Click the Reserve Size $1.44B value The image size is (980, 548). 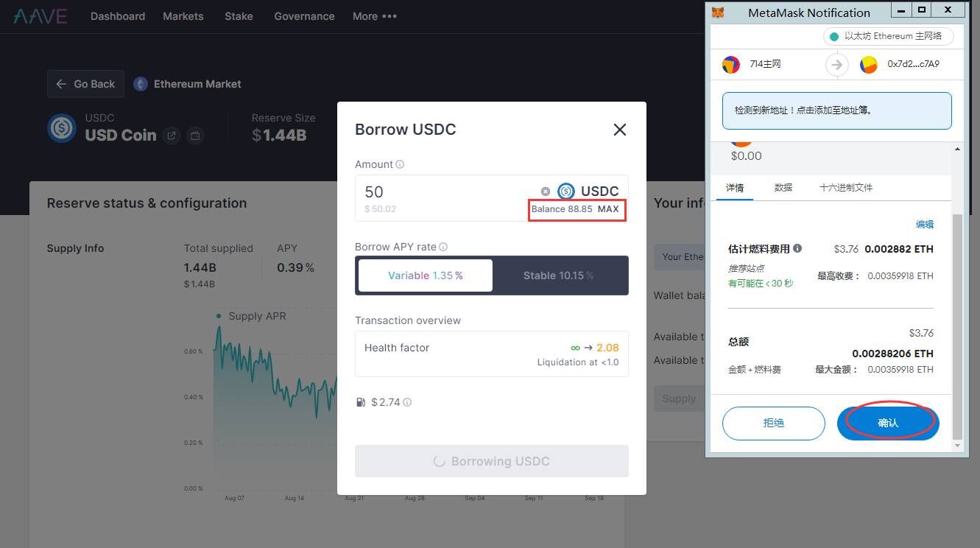coord(279,136)
